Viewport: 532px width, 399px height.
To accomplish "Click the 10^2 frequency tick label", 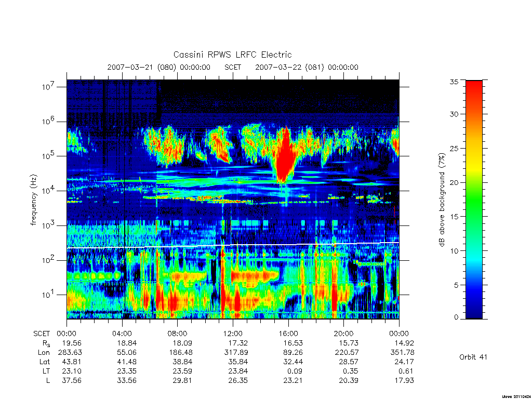I will (x=48, y=260).
